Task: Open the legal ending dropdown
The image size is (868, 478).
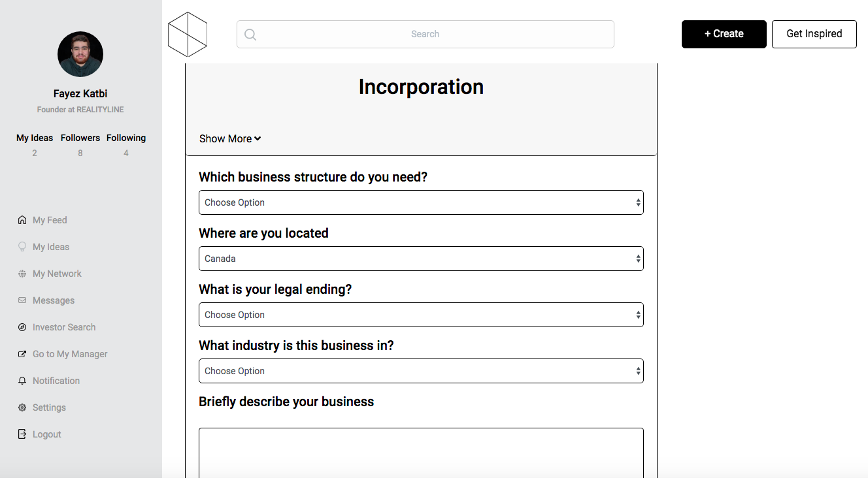Action: tap(421, 315)
